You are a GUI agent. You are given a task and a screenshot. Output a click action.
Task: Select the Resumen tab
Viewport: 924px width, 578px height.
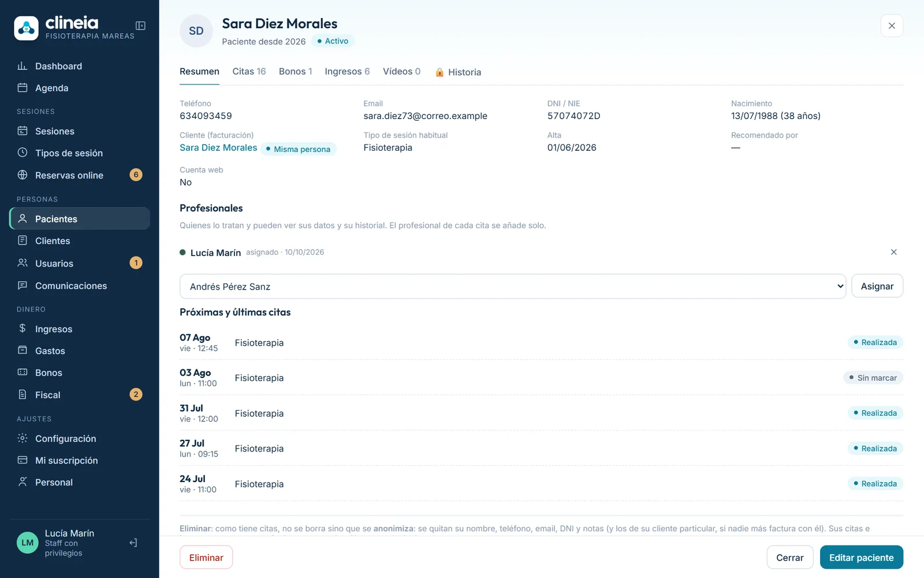(199, 72)
